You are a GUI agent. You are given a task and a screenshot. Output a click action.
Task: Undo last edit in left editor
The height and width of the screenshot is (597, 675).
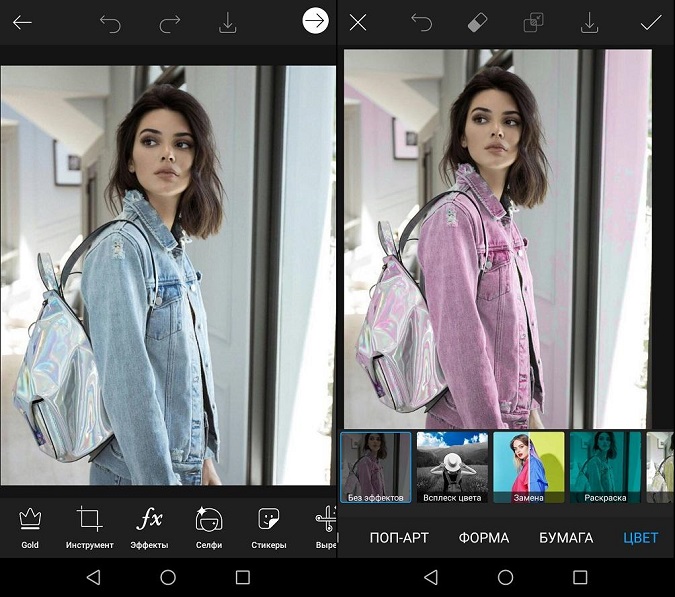[x=110, y=23]
